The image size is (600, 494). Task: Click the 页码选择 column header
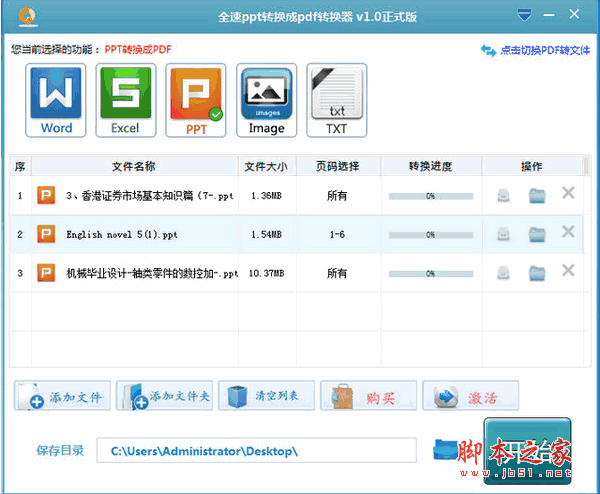click(x=338, y=166)
